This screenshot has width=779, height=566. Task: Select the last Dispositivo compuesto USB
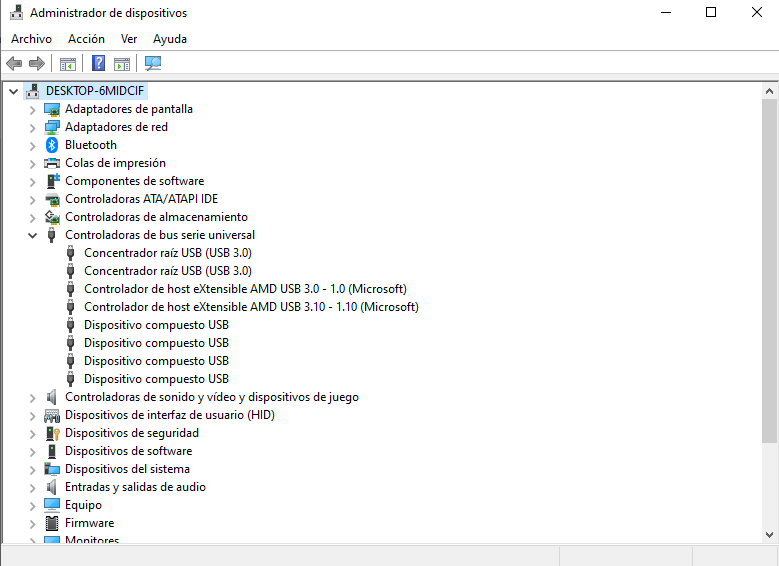point(156,379)
